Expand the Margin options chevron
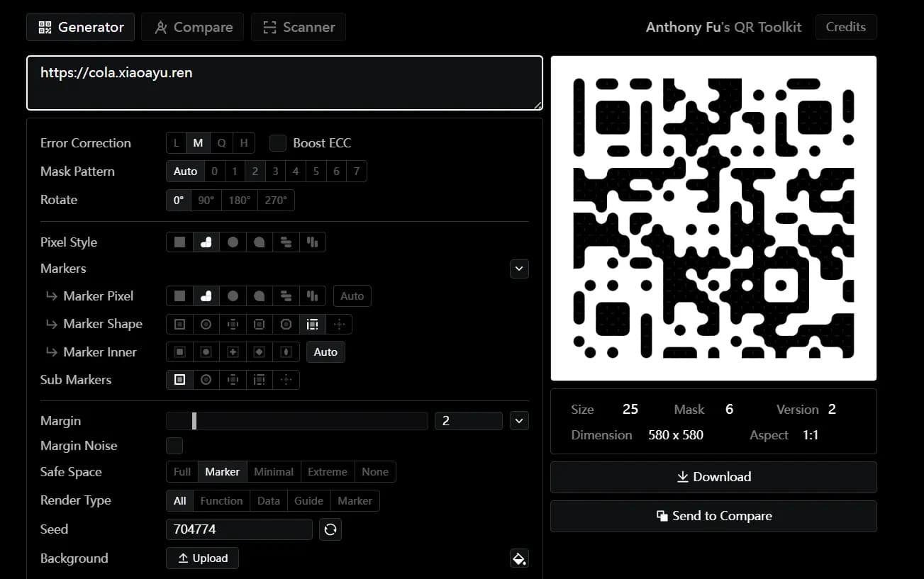 coord(519,421)
